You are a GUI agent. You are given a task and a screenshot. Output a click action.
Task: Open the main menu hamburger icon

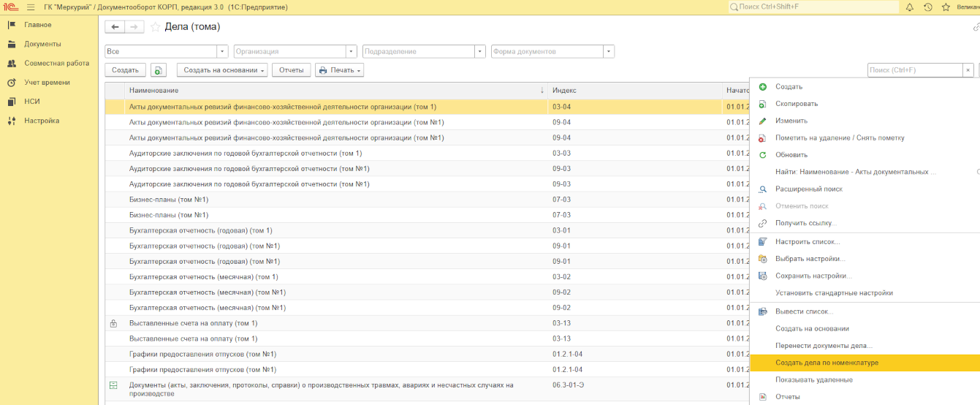(31, 7)
